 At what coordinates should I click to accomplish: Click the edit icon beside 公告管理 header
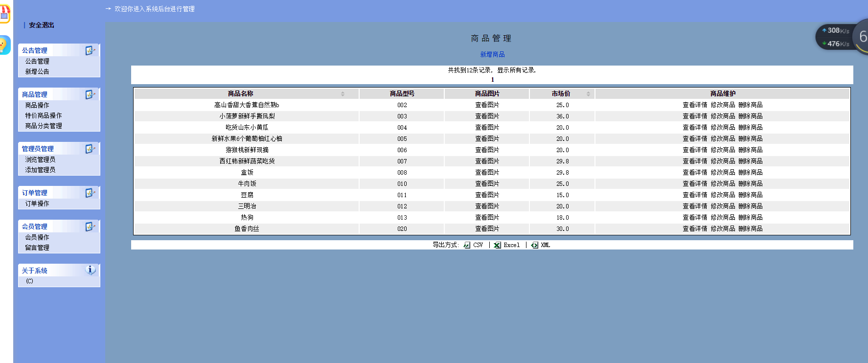coord(90,50)
